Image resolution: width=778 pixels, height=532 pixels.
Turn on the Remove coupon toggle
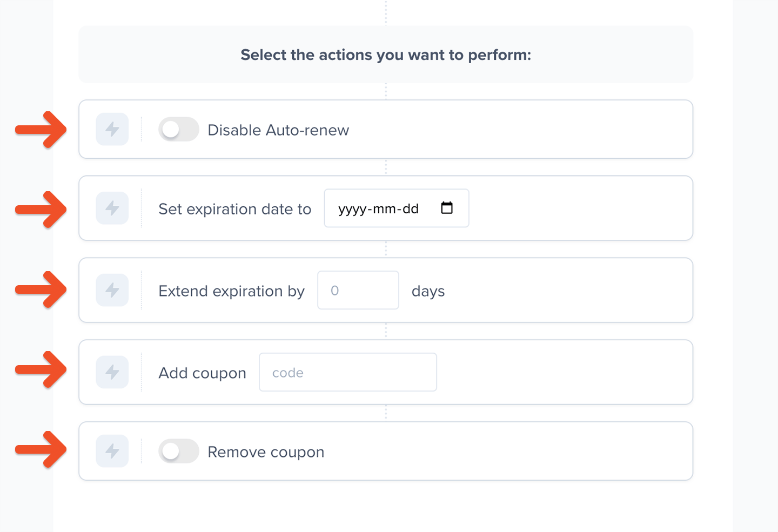click(x=178, y=452)
